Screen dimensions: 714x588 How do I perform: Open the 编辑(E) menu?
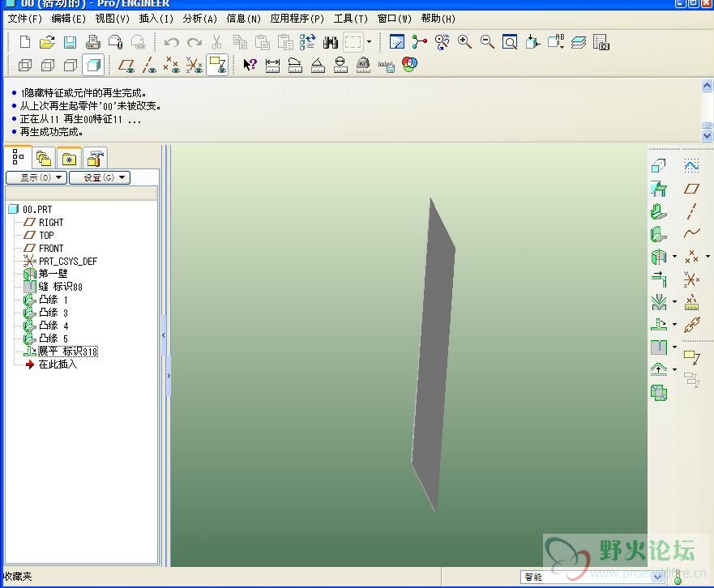click(68, 19)
